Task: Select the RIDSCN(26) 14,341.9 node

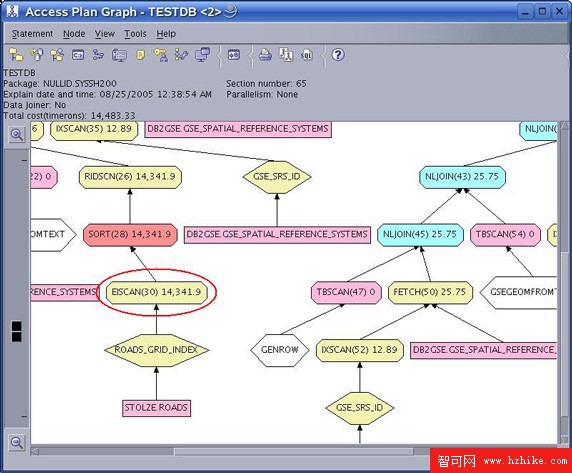Action: (130, 177)
